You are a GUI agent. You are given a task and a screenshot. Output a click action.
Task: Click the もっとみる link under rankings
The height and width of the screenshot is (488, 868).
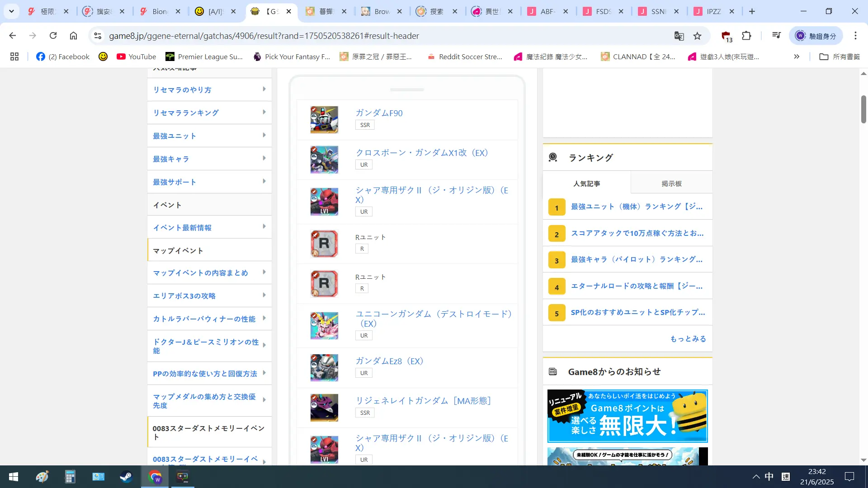click(x=688, y=338)
